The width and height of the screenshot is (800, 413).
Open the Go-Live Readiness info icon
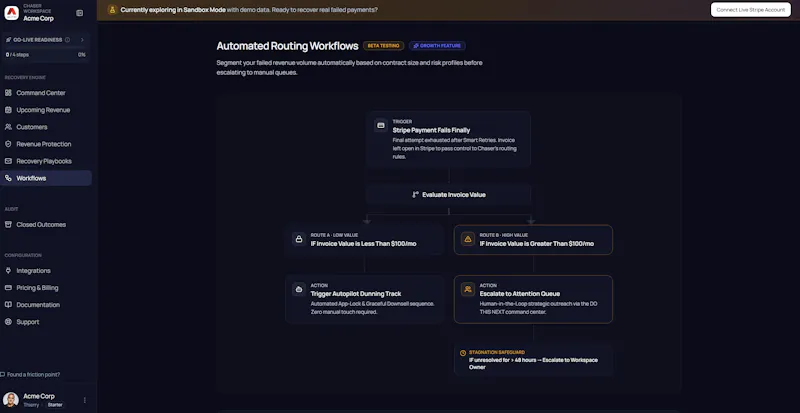(x=67, y=40)
